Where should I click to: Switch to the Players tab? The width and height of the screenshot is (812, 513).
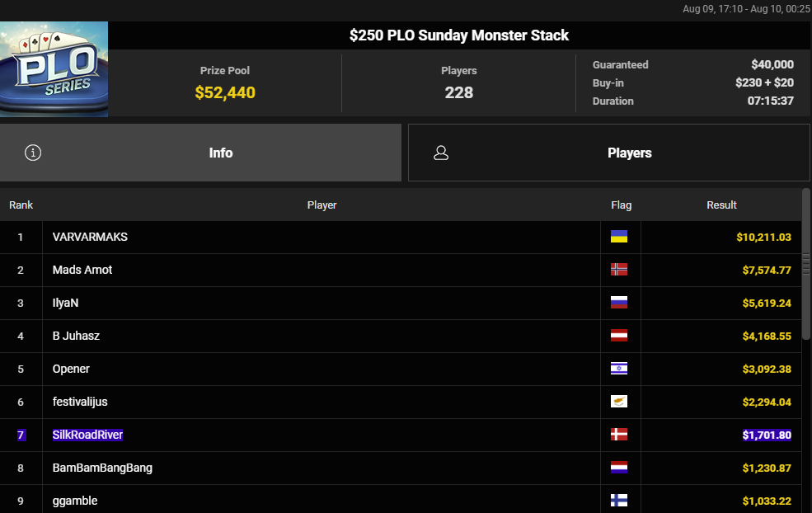(609, 153)
